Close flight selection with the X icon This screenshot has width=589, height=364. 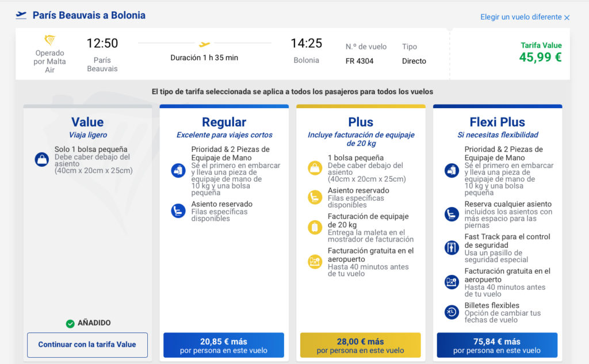pos(567,18)
